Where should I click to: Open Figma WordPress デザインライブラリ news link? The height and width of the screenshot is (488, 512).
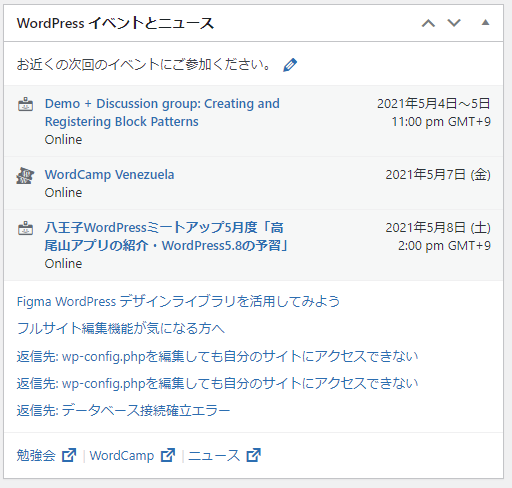(178, 301)
